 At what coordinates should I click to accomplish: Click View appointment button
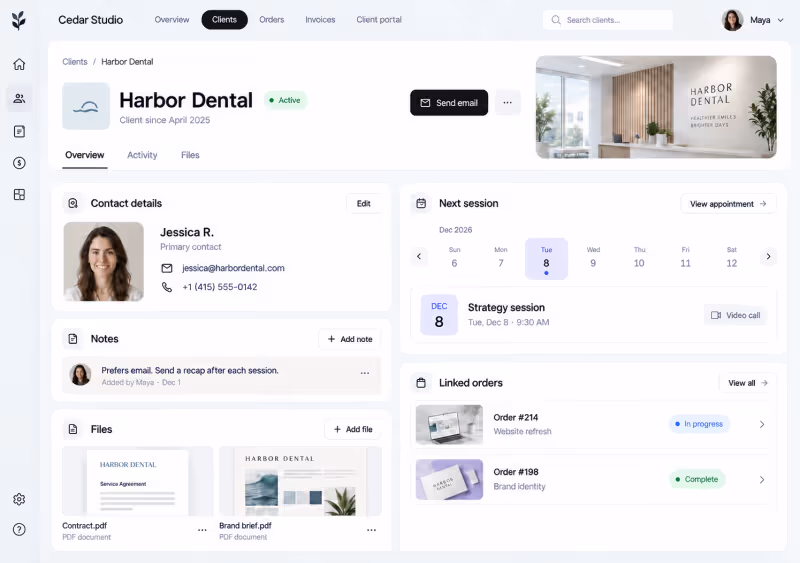[729, 204]
